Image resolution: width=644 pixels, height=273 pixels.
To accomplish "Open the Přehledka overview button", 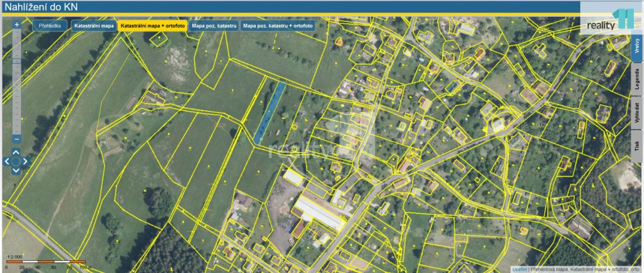I will tap(50, 26).
